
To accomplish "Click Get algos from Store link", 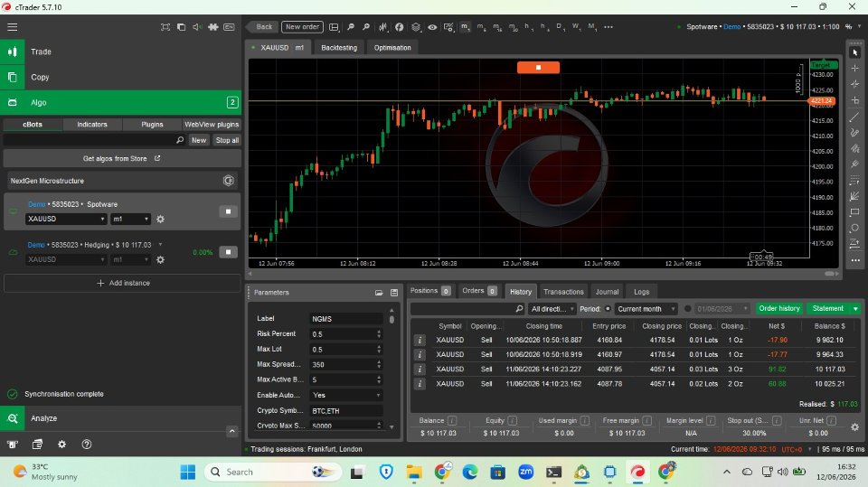I will [x=122, y=158].
